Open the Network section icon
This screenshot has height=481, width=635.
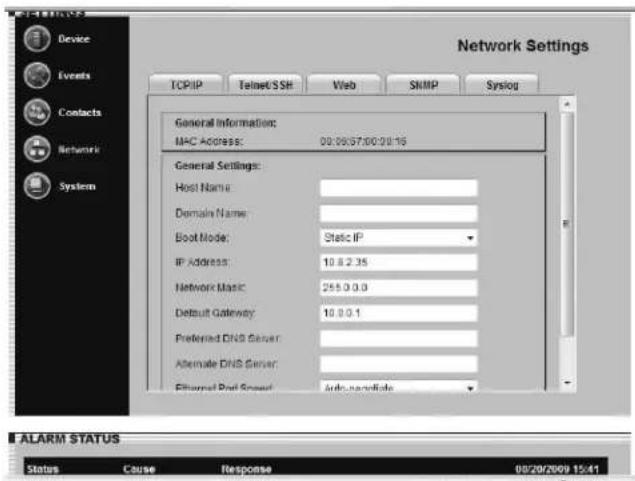pos(37,149)
